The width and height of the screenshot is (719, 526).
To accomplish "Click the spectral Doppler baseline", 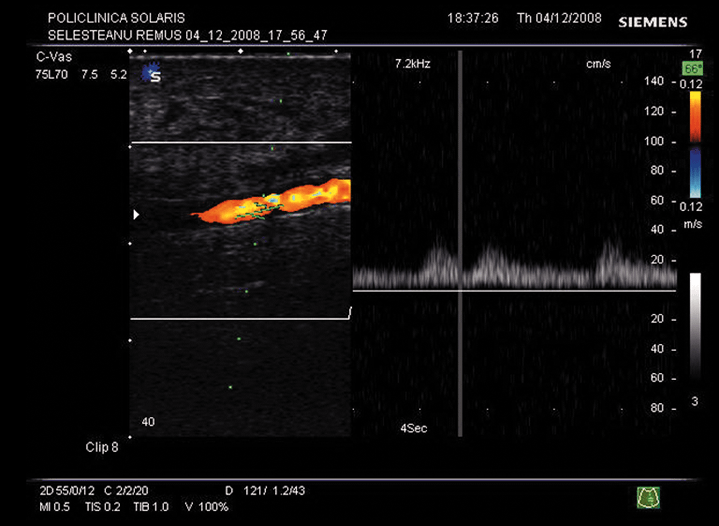I will (x=520, y=291).
